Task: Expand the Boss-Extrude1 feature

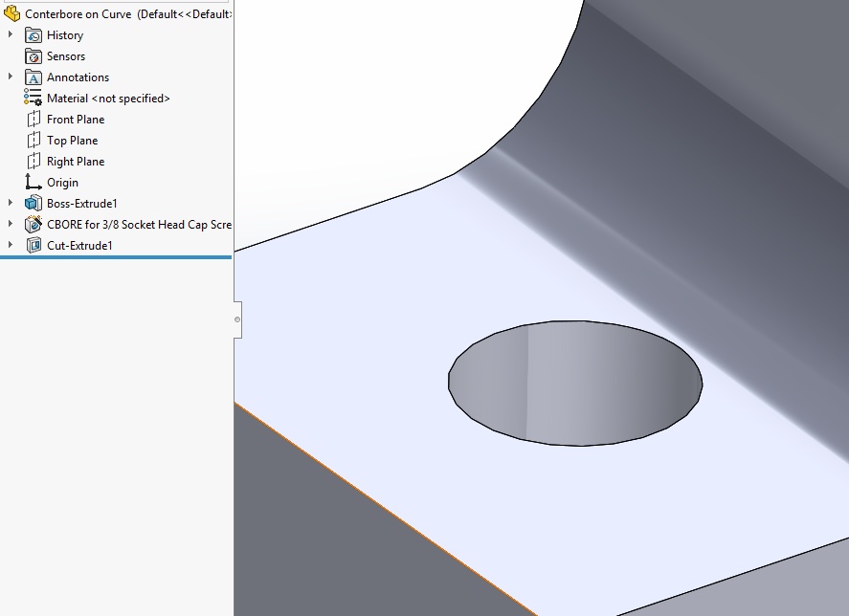Action: coord(11,203)
